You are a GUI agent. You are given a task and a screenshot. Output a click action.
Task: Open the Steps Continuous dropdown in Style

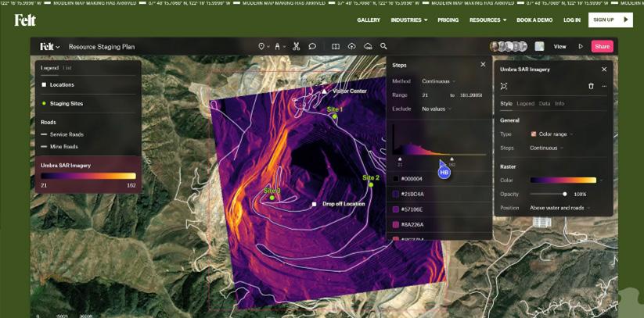pos(546,148)
